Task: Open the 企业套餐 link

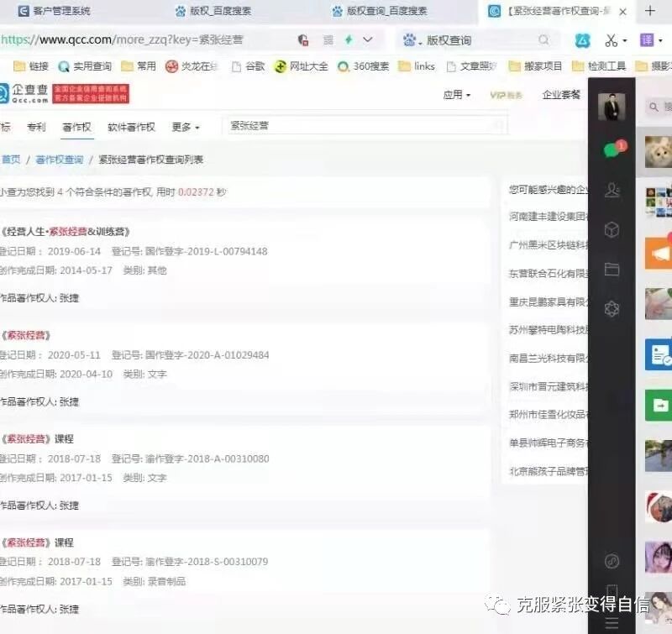Action: tap(561, 95)
